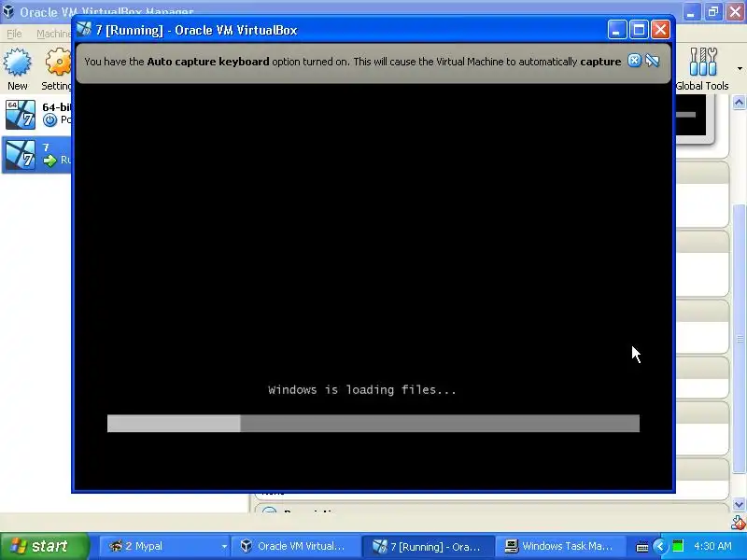Click the green running arrow icon of VM 7

49,161
